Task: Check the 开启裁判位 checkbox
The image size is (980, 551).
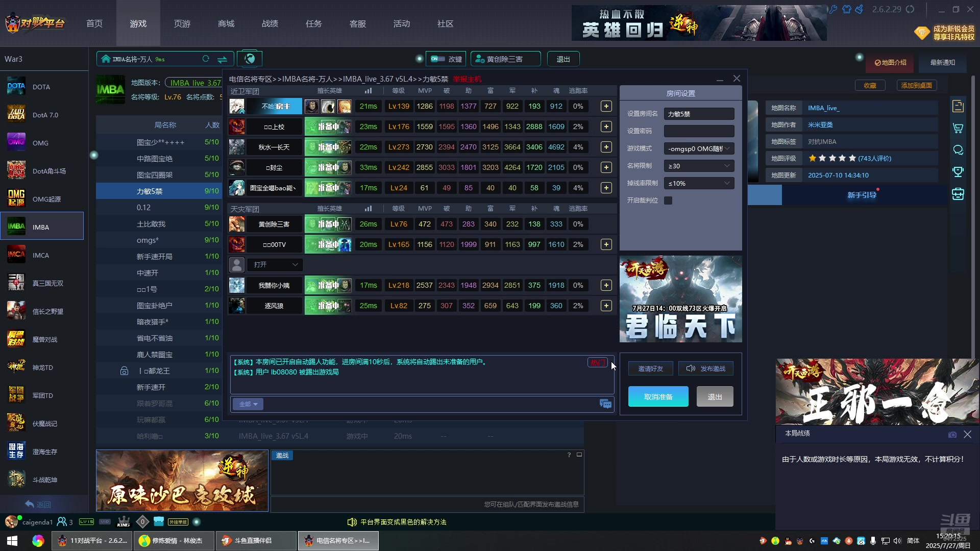Action: pos(668,201)
